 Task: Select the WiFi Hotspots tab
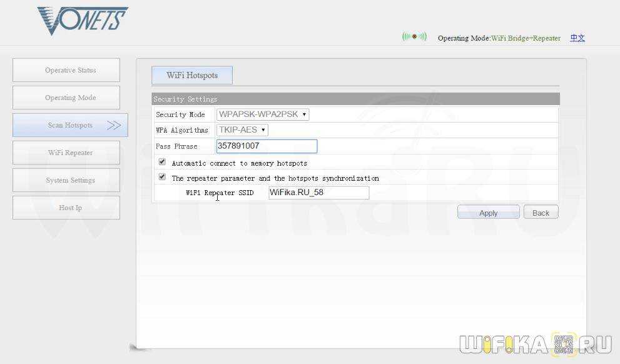click(x=192, y=75)
